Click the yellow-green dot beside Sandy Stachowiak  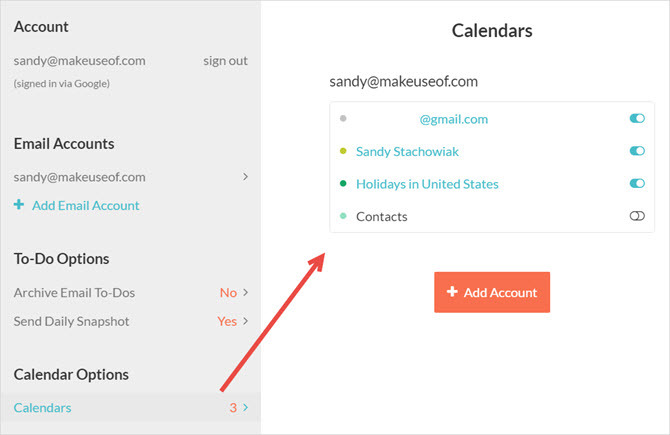coord(343,151)
